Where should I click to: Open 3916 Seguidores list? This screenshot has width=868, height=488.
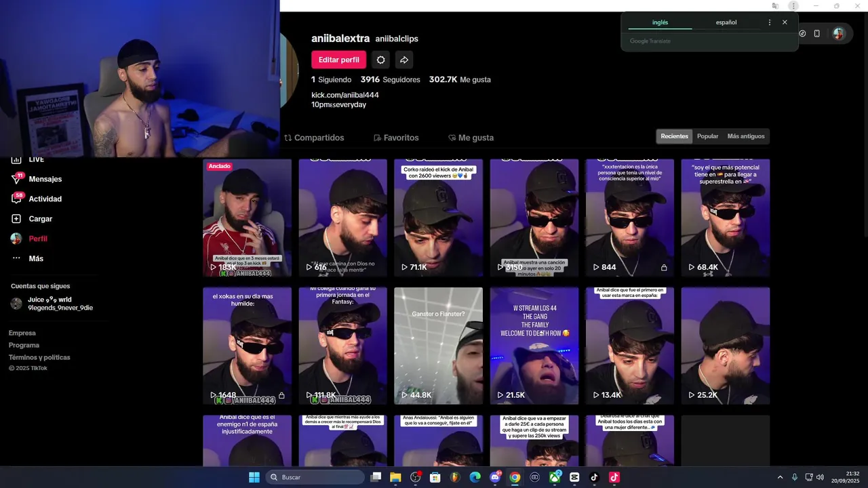point(391,79)
